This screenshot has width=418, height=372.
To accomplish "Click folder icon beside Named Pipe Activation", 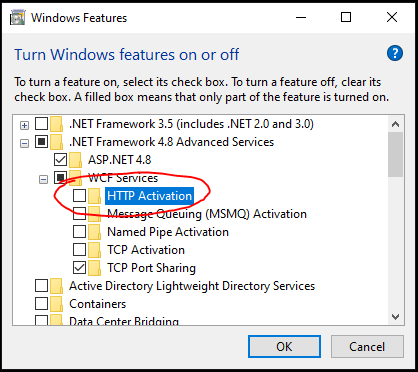I will tap(95, 232).
